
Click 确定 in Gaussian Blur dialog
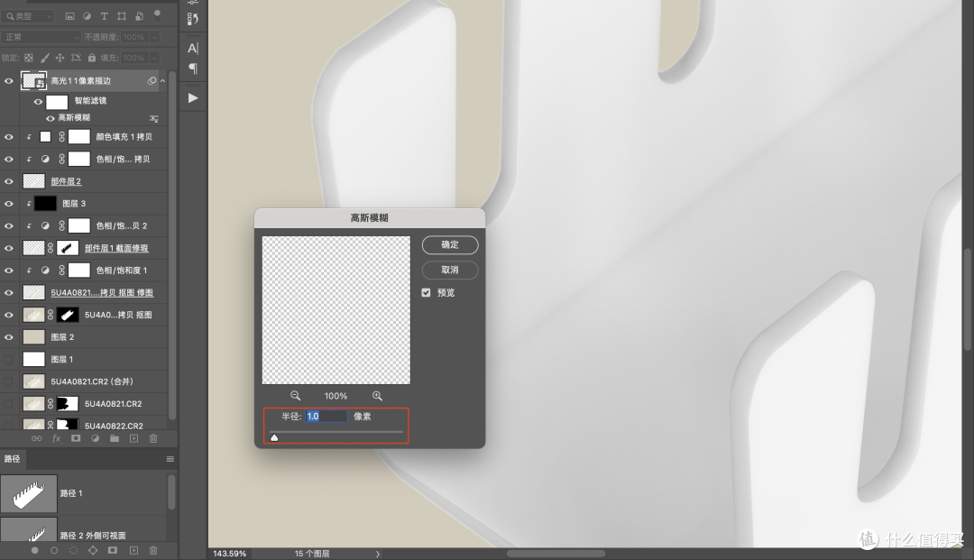450,245
